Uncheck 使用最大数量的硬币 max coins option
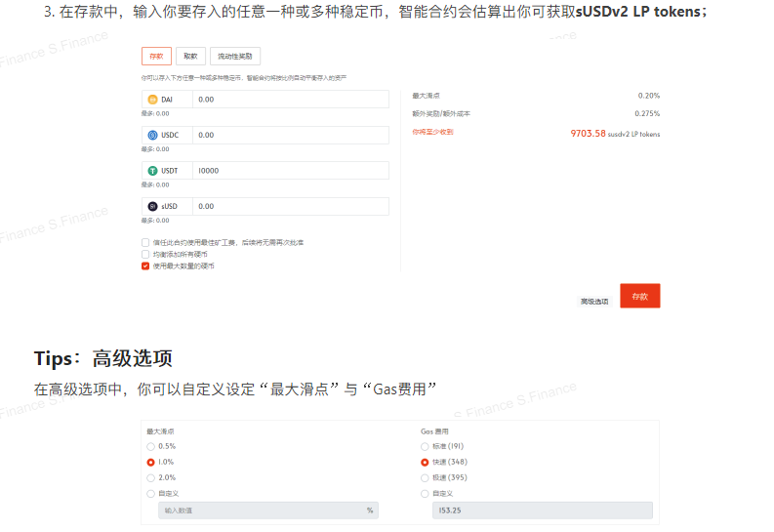The image size is (774, 532). (145, 266)
